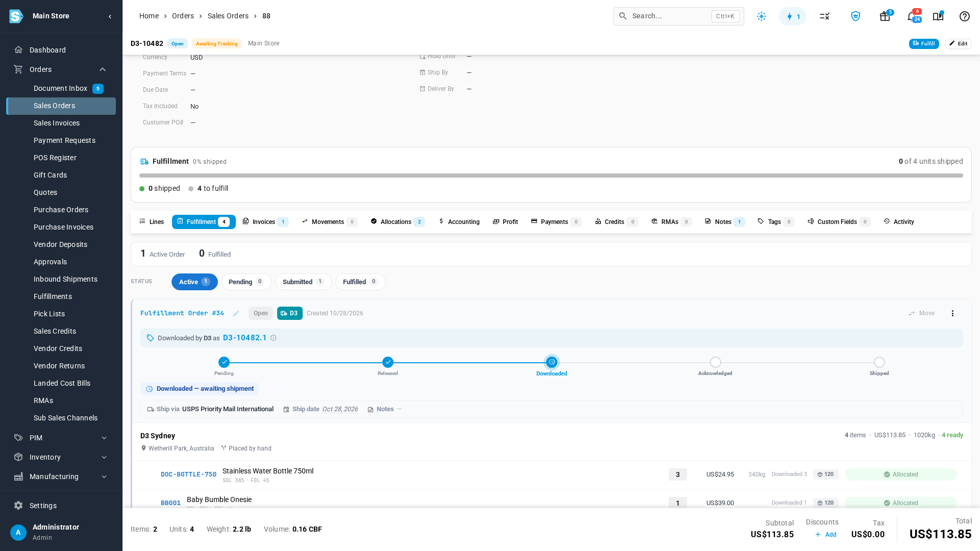Viewport: 980px width, 551px height.
Task: Go to Home breadcrumb
Action: [149, 16]
